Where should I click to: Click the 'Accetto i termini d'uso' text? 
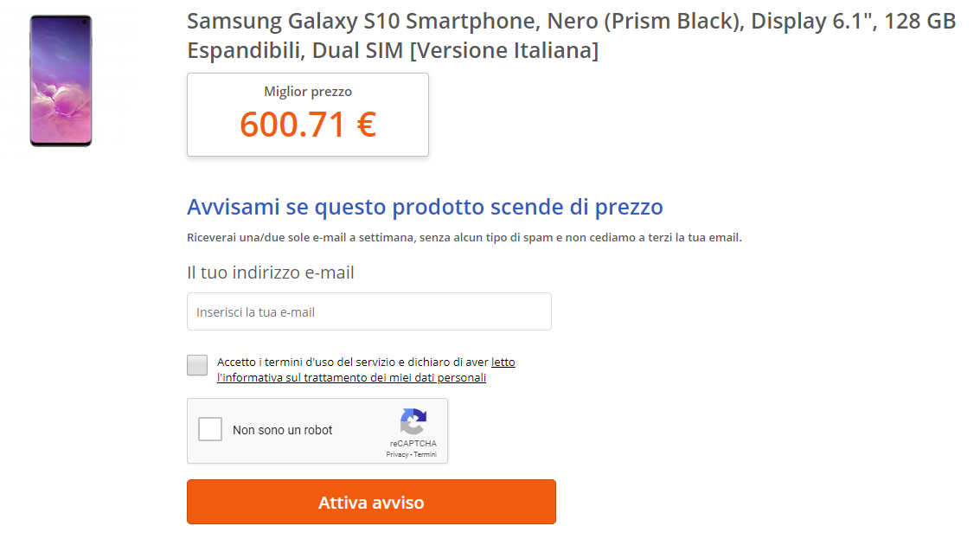point(352,363)
